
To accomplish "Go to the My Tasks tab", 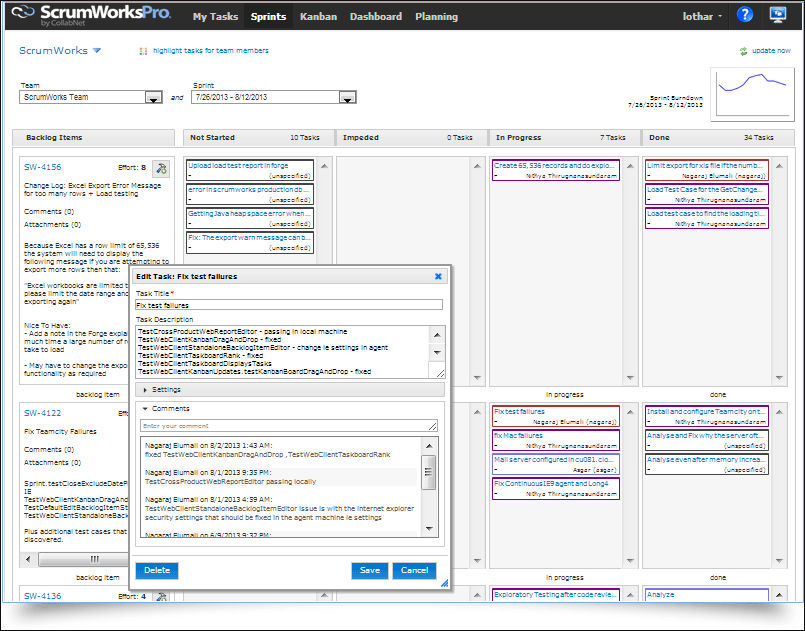I will pos(215,16).
